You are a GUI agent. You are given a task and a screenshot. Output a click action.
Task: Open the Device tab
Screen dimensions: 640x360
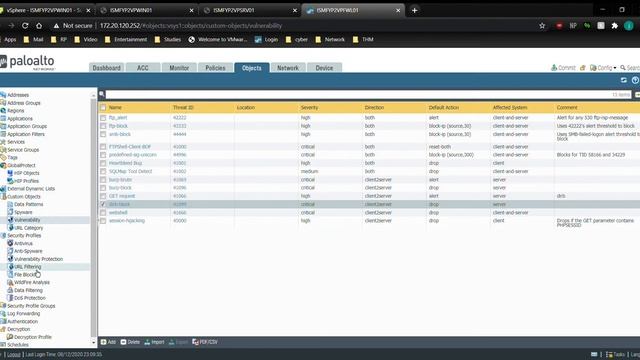[324, 68]
